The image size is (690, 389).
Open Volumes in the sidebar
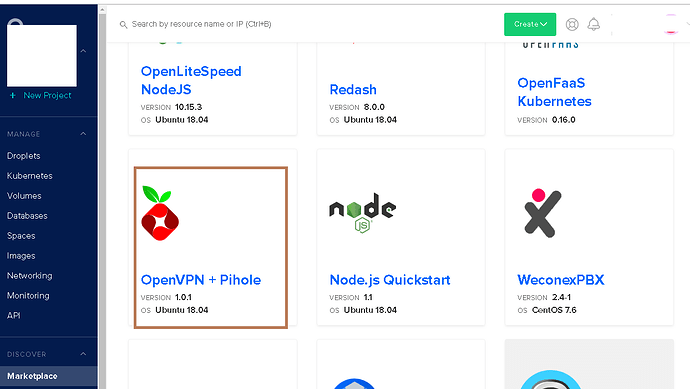[x=24, y=196]
